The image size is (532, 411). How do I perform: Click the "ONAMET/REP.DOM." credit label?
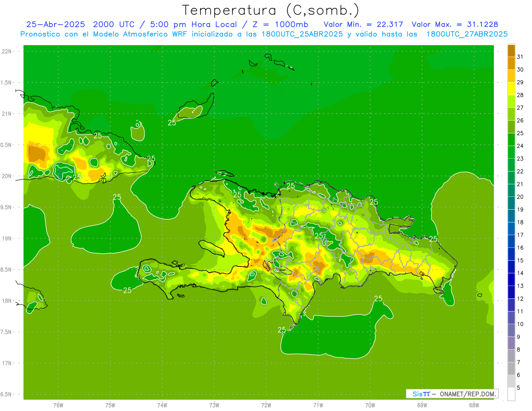(x=468, y=394)
